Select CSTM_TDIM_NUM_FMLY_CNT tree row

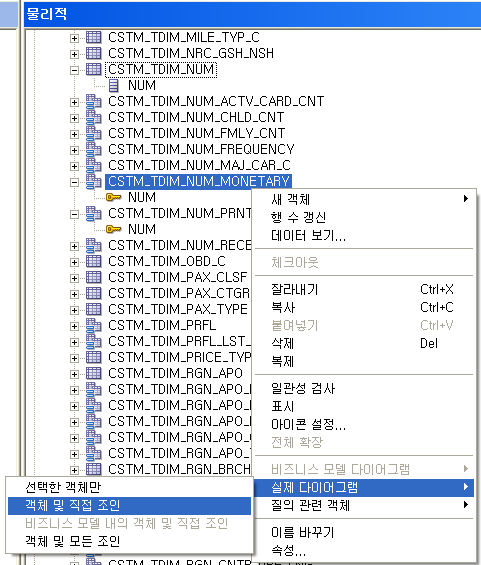point(197,133)
